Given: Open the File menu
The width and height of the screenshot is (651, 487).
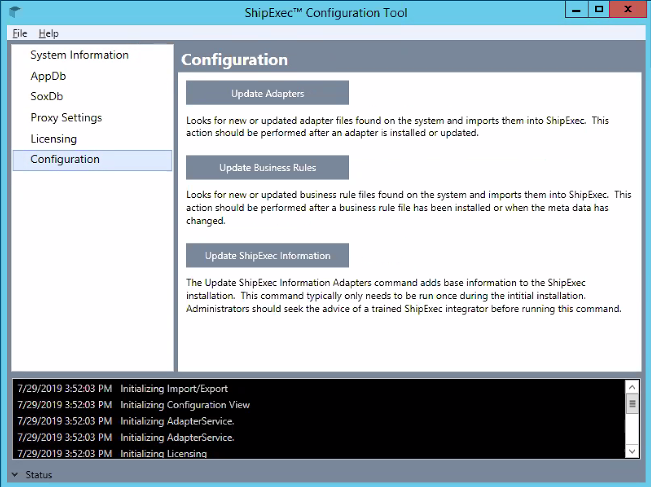Looking at the screenshot, I should 20,33.
